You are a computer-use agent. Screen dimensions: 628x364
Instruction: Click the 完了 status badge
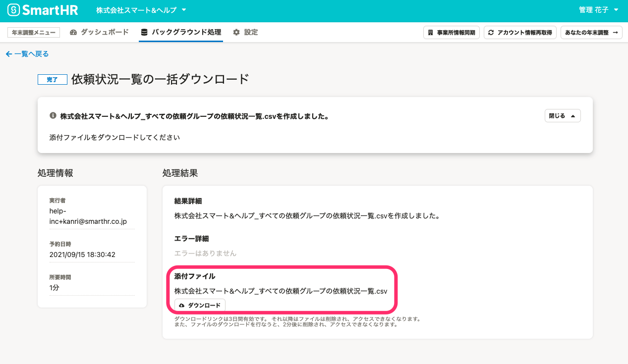coord(53,79)
